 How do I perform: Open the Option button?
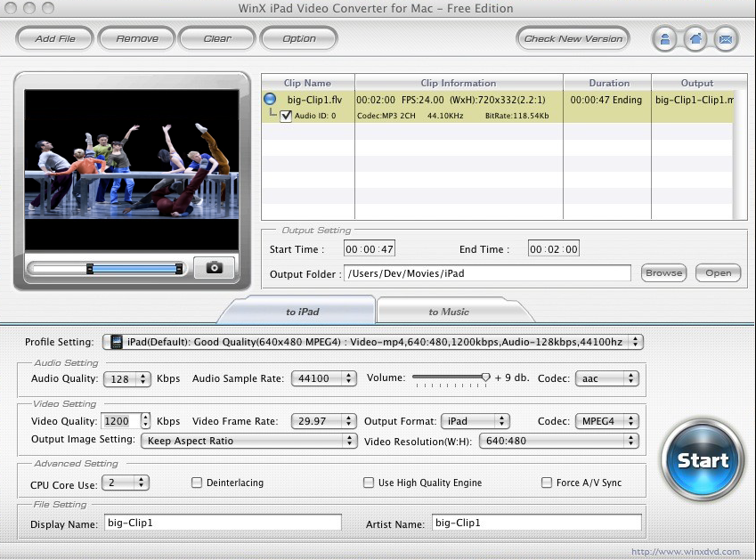299,38
